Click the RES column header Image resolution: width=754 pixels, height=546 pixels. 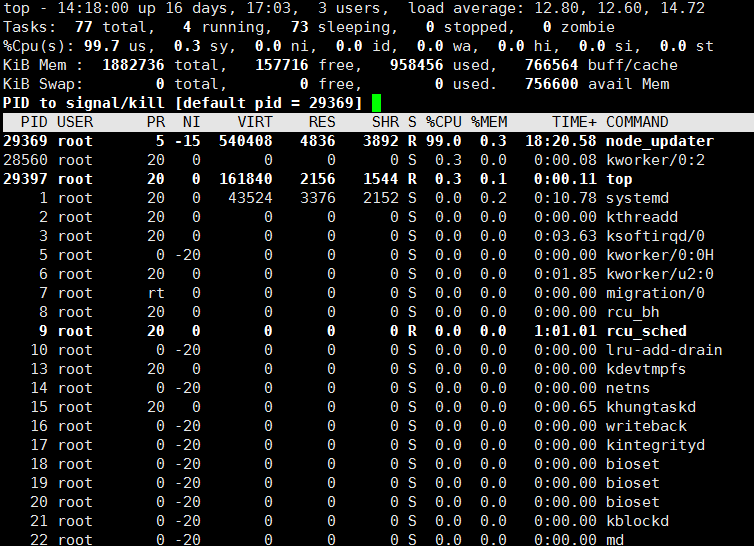pos(322,122)
